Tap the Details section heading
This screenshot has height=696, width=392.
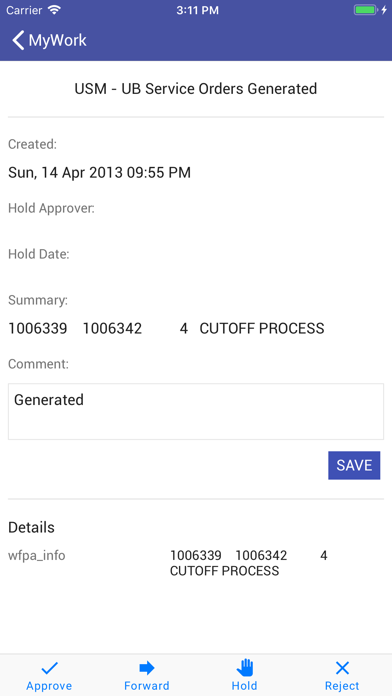(x=32, y=527)
